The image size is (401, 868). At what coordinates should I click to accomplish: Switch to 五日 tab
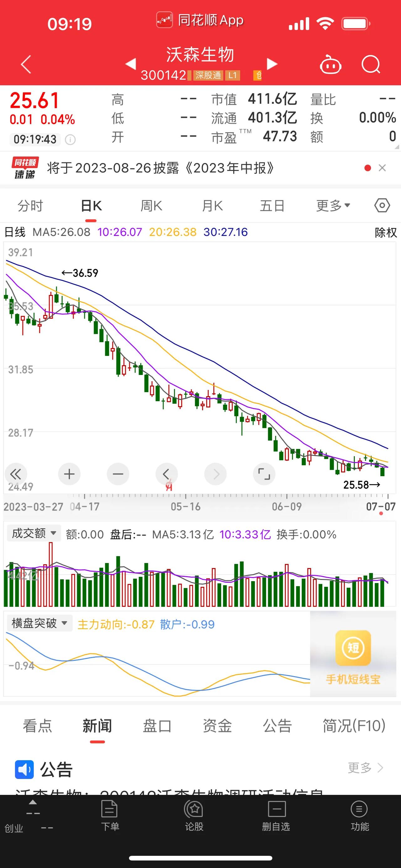[272, 206]
